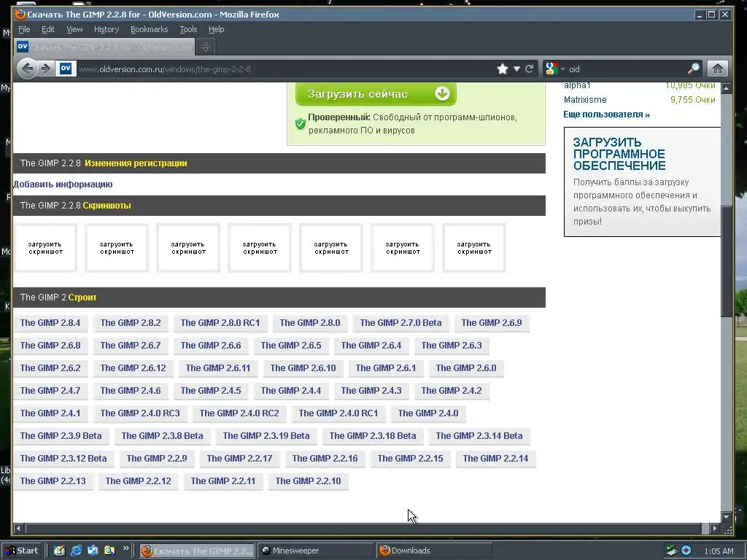Open the File menu

pos(24,29)
